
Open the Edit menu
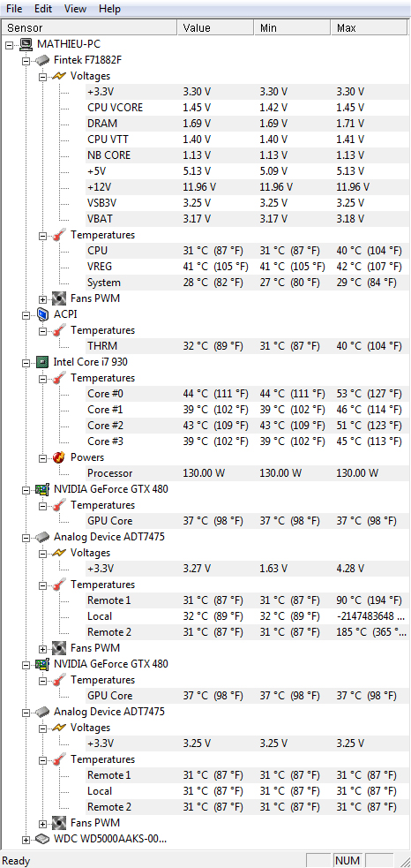click(42, 9)
